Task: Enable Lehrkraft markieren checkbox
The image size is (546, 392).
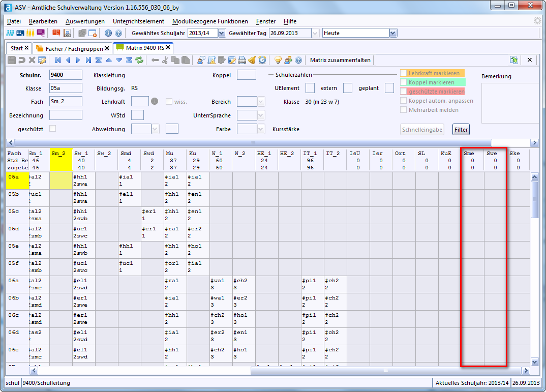Action: [x=404, y=73]
